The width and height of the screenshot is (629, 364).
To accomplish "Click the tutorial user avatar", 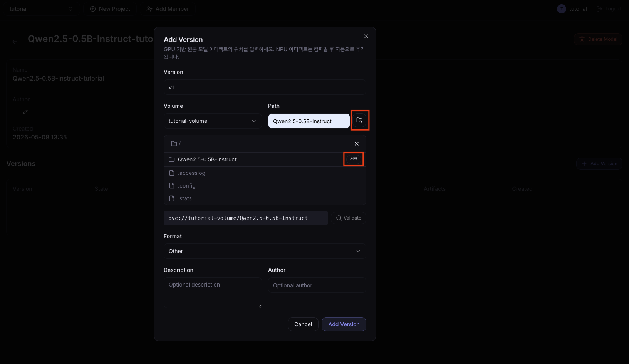I will pyautogui.click(x=562, y=9).
